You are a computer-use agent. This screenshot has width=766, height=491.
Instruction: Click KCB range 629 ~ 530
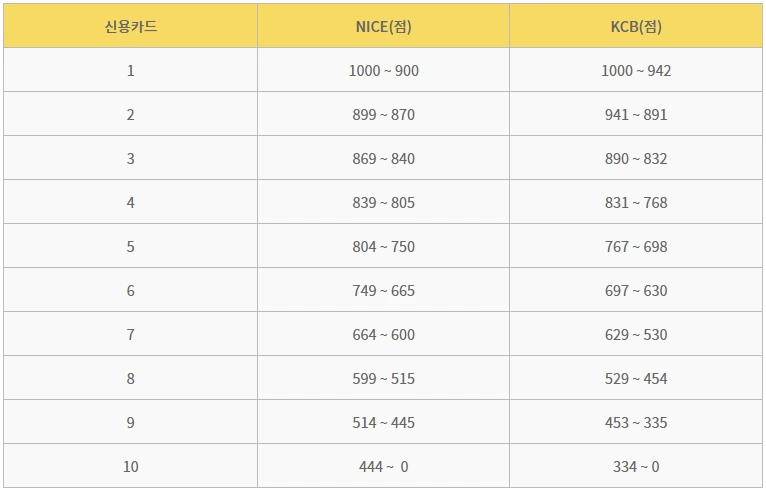tap(636, 335)
